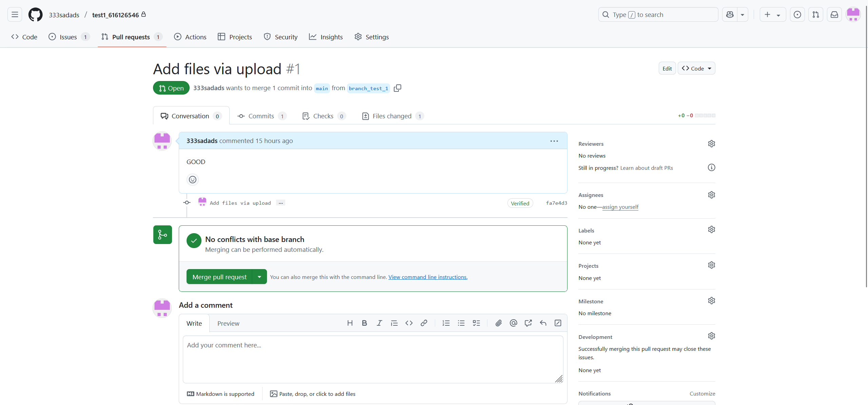
Task: Switch to the Files changed tab
Action: point(392,116)
